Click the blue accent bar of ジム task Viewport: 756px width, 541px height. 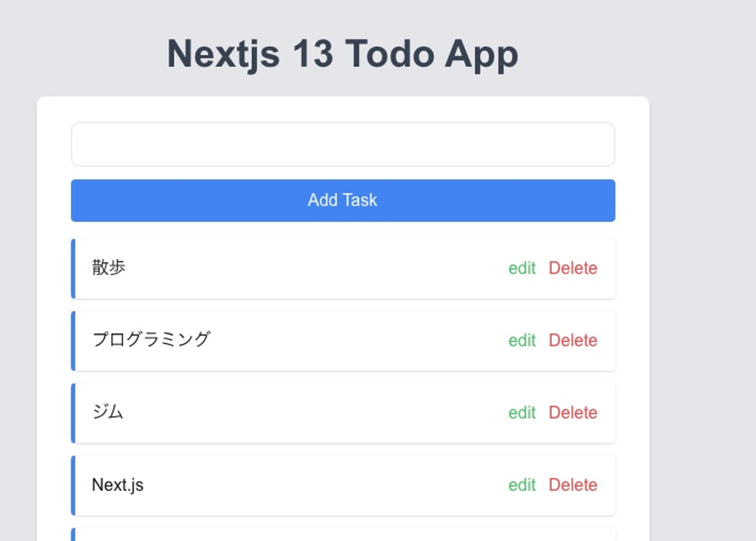click(73, 413)
